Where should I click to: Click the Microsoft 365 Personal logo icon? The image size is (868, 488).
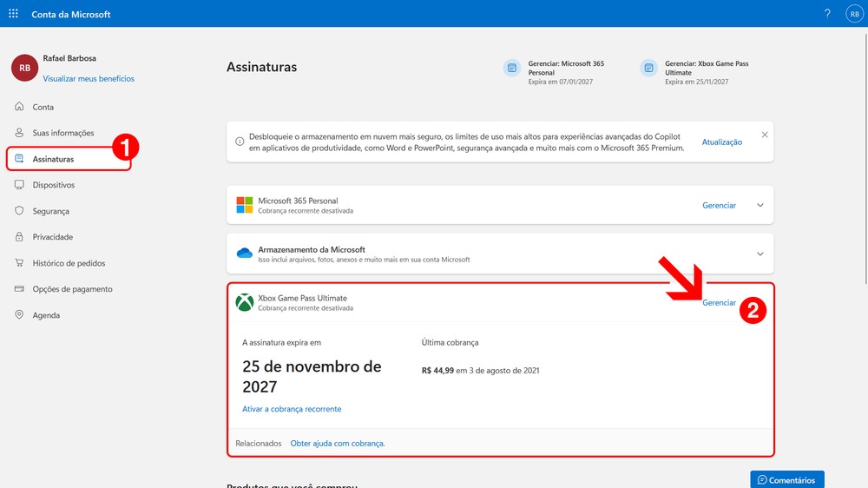coord(245,205)
